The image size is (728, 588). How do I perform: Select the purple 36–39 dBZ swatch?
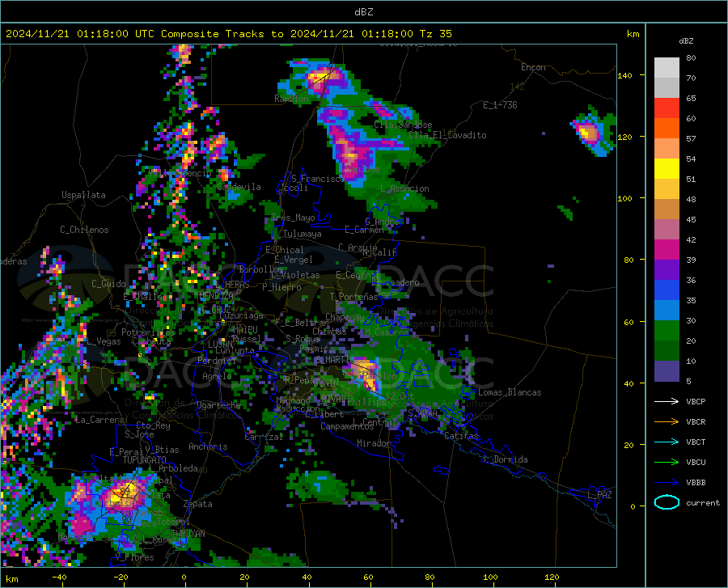tap(667, 270)
